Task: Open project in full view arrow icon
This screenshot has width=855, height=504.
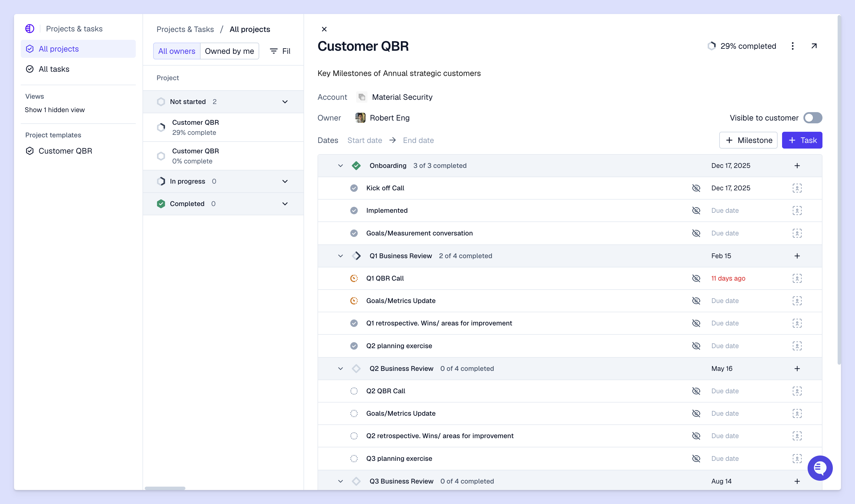Action: 813,46
